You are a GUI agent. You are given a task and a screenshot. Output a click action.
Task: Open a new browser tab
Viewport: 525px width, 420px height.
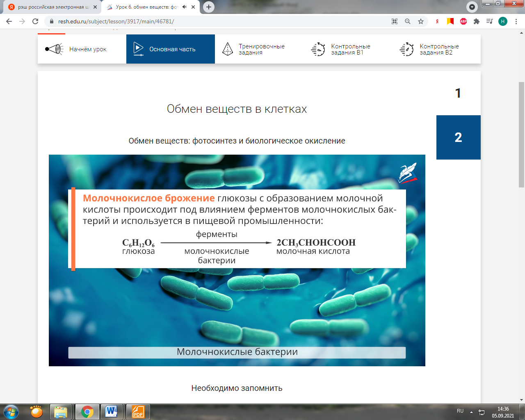(x=209, y=7)
